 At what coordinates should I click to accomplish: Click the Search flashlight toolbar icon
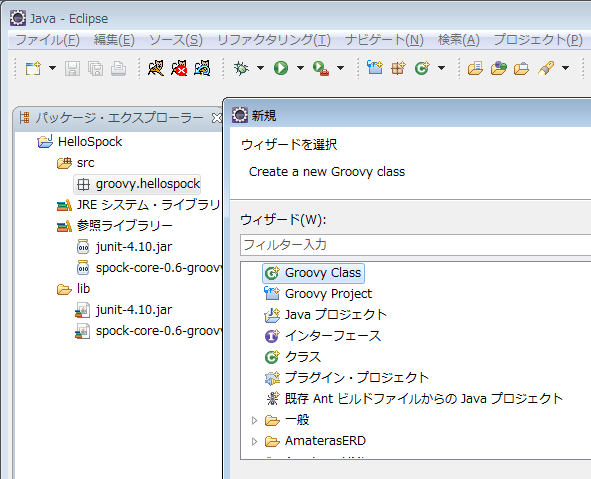click(x=546, y=68)
